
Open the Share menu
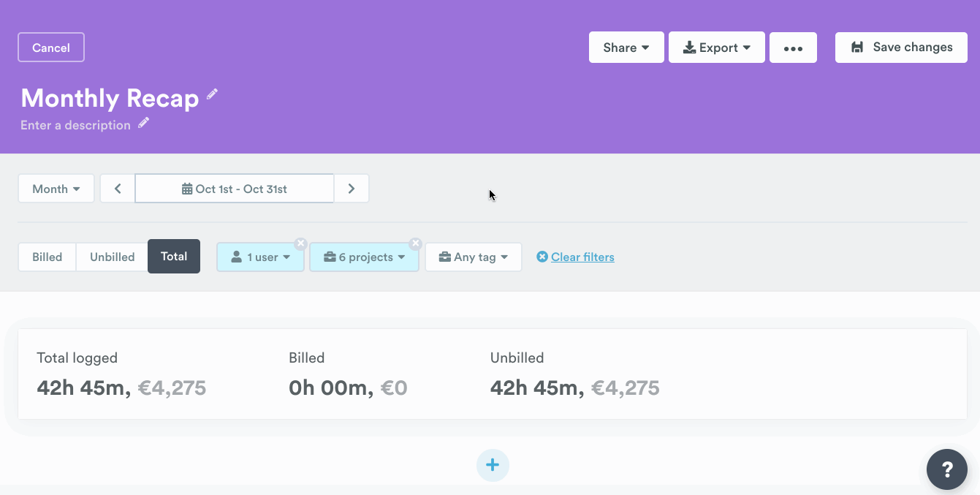(x=626, y=48)
